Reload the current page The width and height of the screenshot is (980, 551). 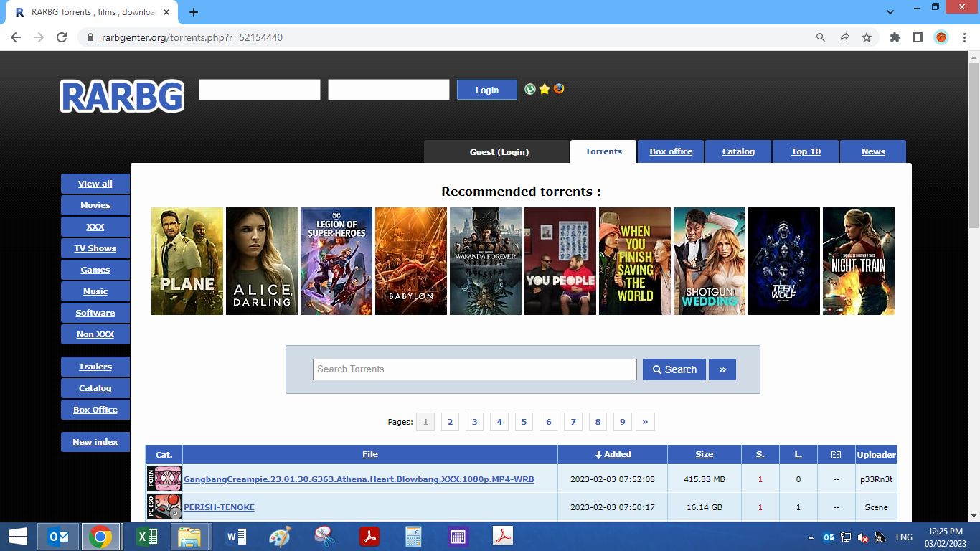click(62, 37)
